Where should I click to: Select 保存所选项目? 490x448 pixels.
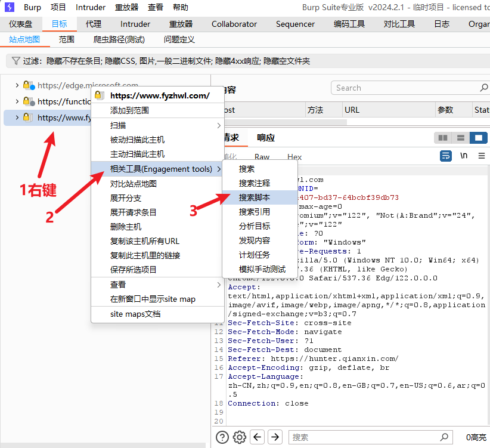click(157, 270)
